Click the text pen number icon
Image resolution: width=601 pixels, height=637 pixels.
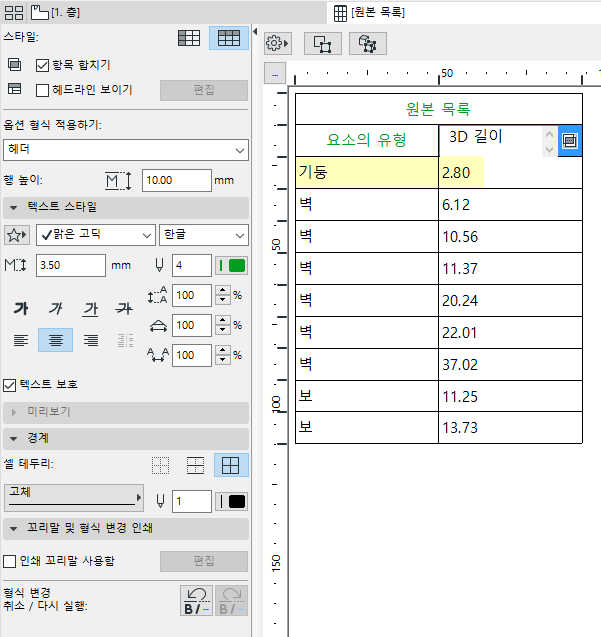pos(160,266)
